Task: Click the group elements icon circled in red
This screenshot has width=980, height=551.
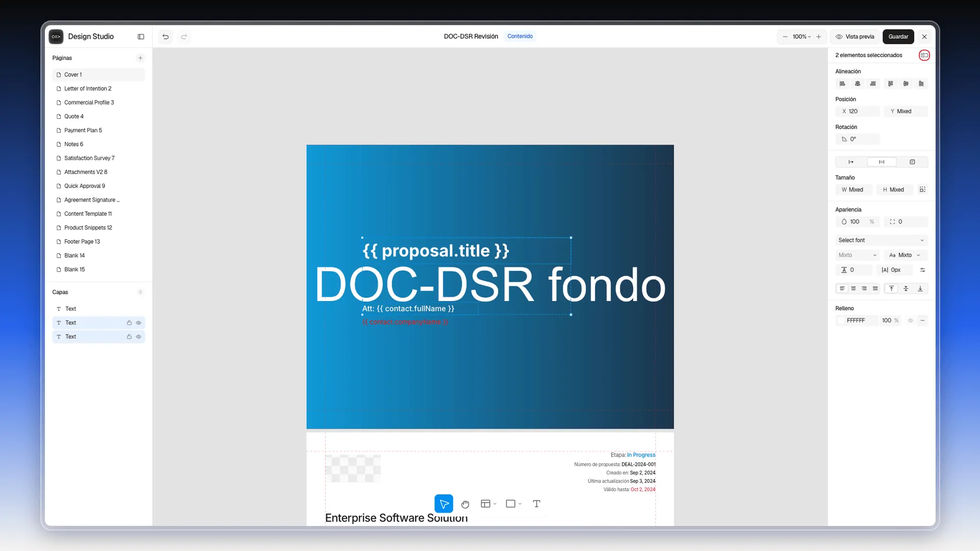Action: coord(924,55)
